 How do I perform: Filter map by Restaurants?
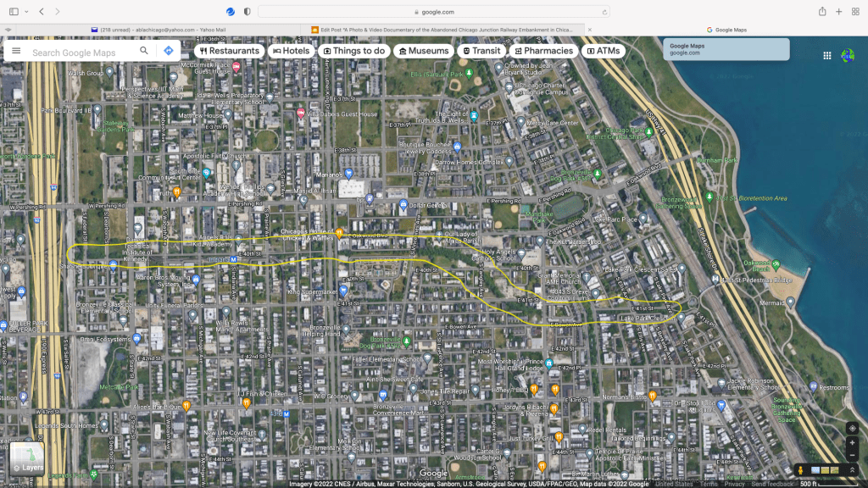pyautogui.click(x=229, y=51)
